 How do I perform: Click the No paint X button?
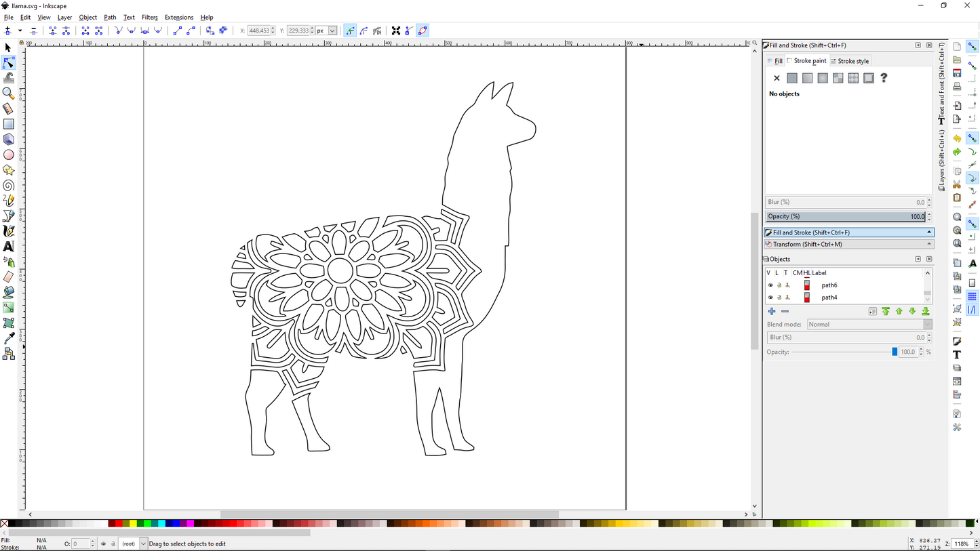(x=777, y=78)
